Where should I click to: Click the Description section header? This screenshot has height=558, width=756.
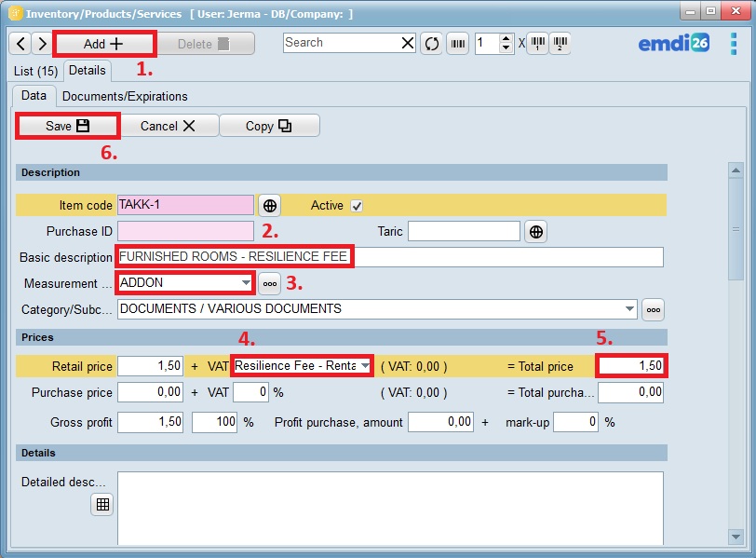coord(342,172)
